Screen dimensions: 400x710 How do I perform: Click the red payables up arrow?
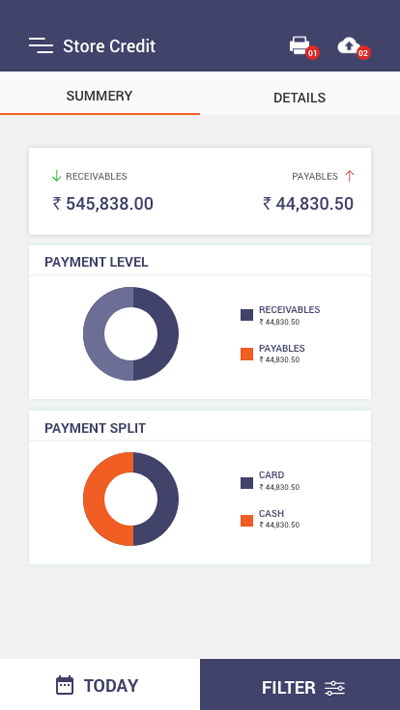pyautogui.click(x=349, y=176)
